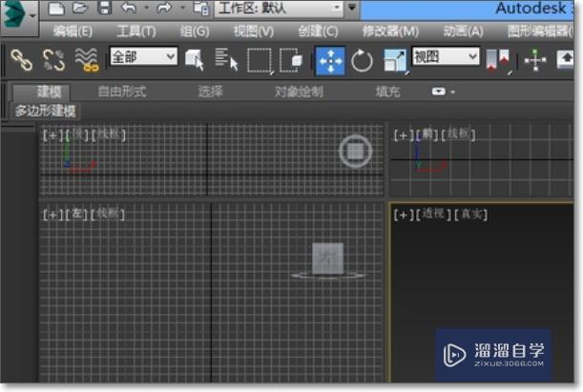The height and width of the screenshot is (392, 583).
Task: Toggle Window/Crossing selection mode
Action: [x=291, y=60]
